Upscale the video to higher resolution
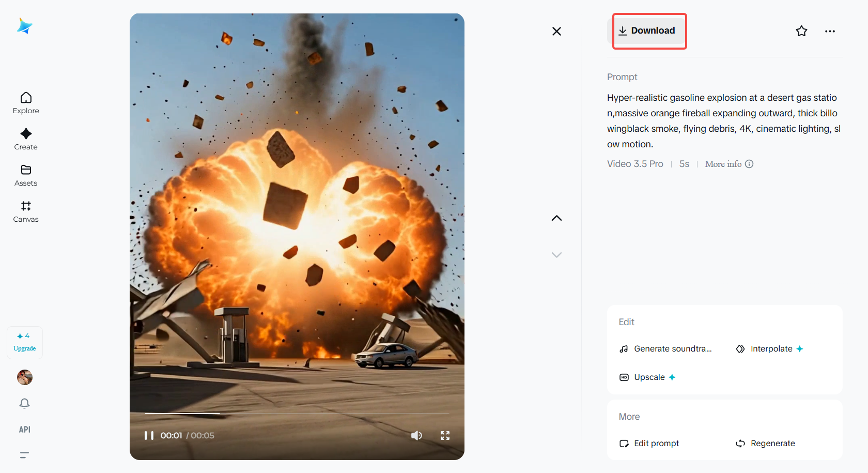The height and width of the screenshot is (473, 868). tap(647, 377)
